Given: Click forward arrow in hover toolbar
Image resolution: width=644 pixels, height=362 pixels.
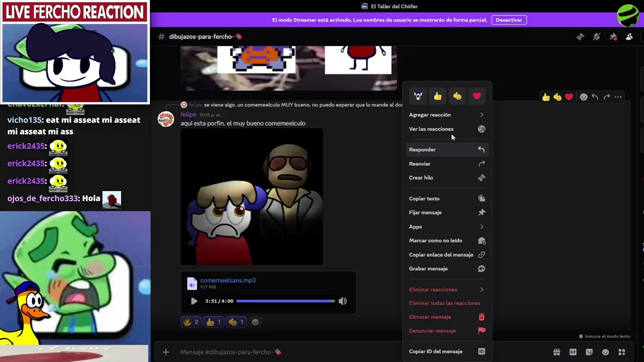Looking at the screenshot, I should [607, 97].
